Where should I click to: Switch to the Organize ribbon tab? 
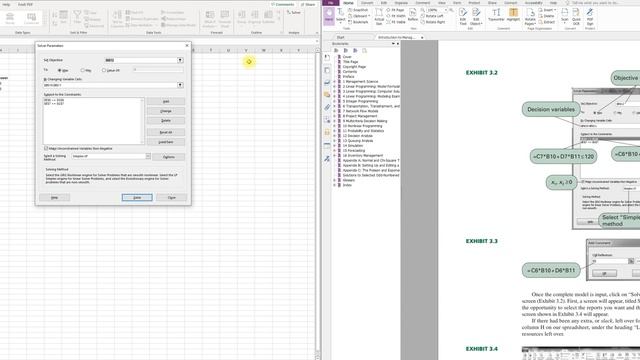pyautogui.click(x=401, y=3)
